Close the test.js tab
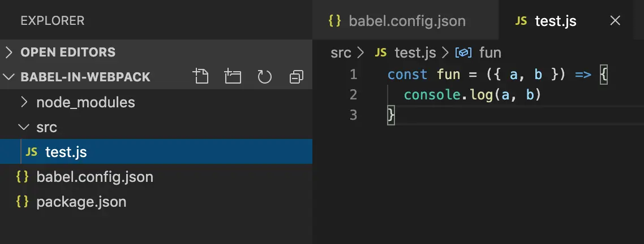The width and height of the screenshot is (644, 244). point(615,21)
